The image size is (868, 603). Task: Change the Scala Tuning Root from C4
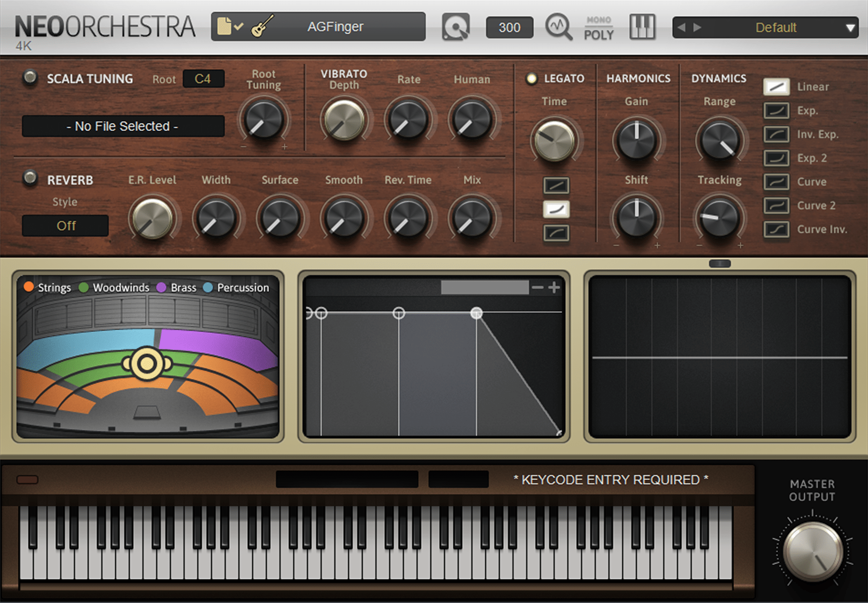203,78
